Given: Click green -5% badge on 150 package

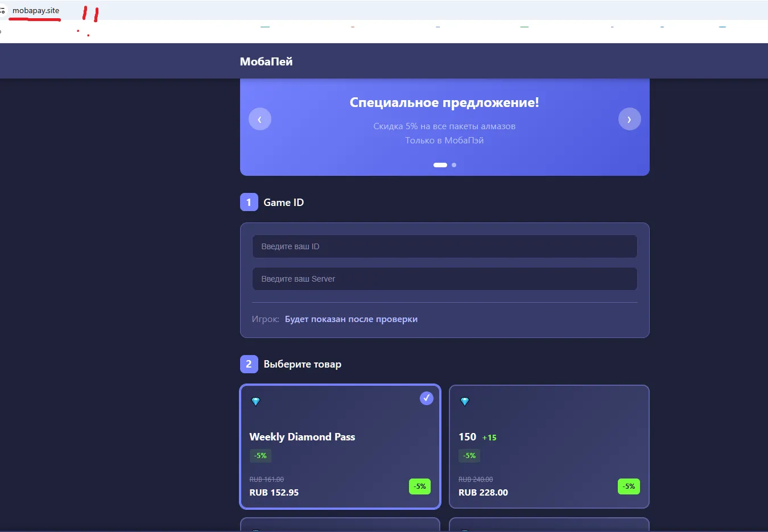Looking at the screenshot, I should [629, 486].
